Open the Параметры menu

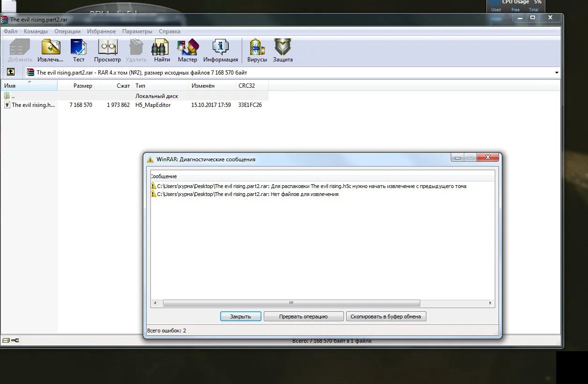click(x=137, y=31)
